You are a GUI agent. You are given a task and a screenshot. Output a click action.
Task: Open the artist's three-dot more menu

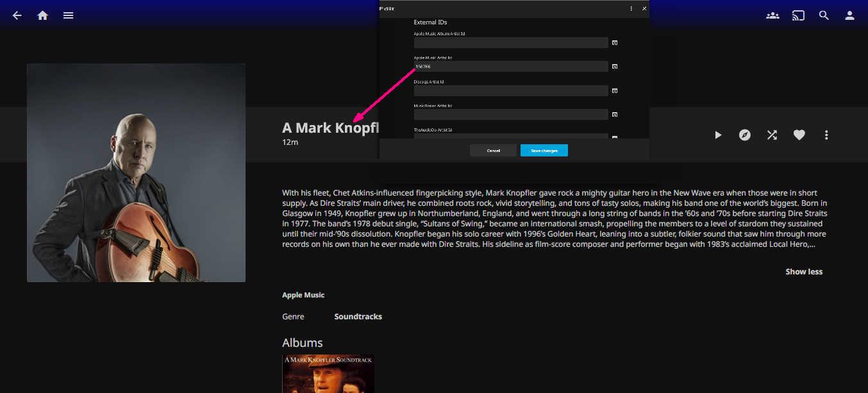click(826, 135)
